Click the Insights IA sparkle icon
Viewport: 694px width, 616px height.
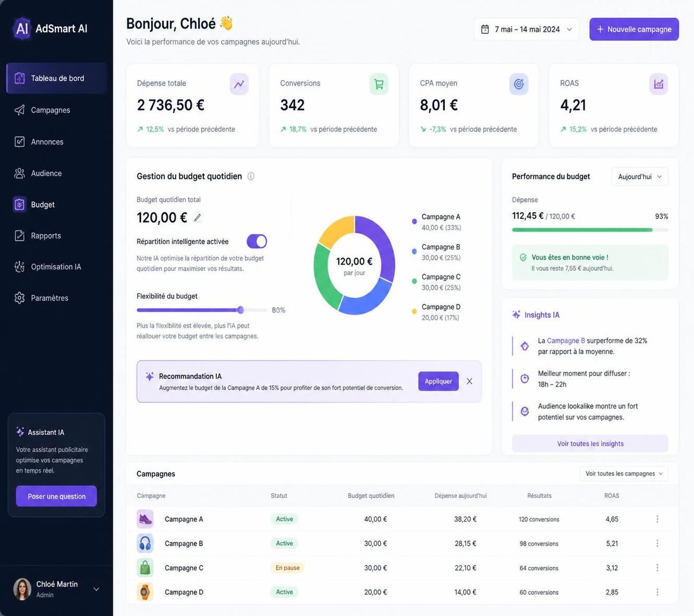click(516, 315)
